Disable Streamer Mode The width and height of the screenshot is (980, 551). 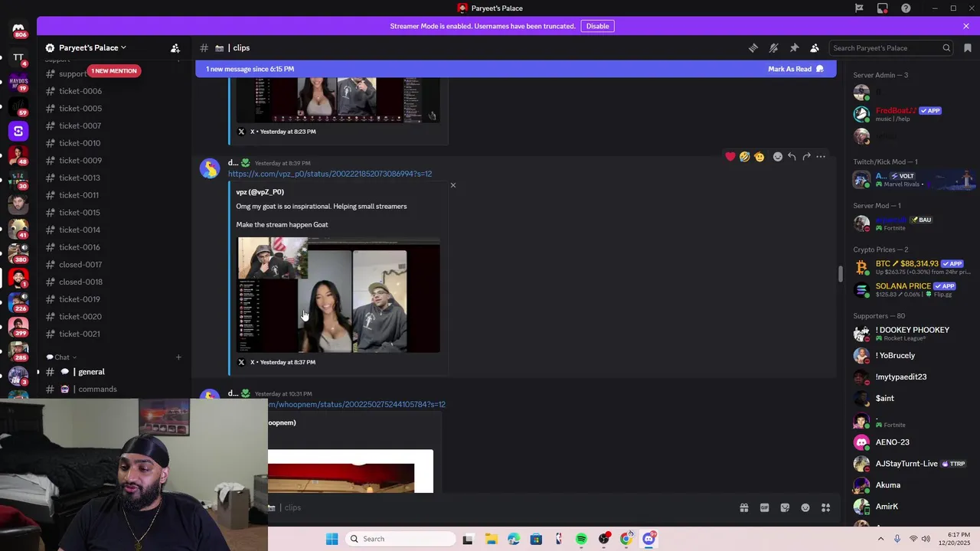[597, 26]
